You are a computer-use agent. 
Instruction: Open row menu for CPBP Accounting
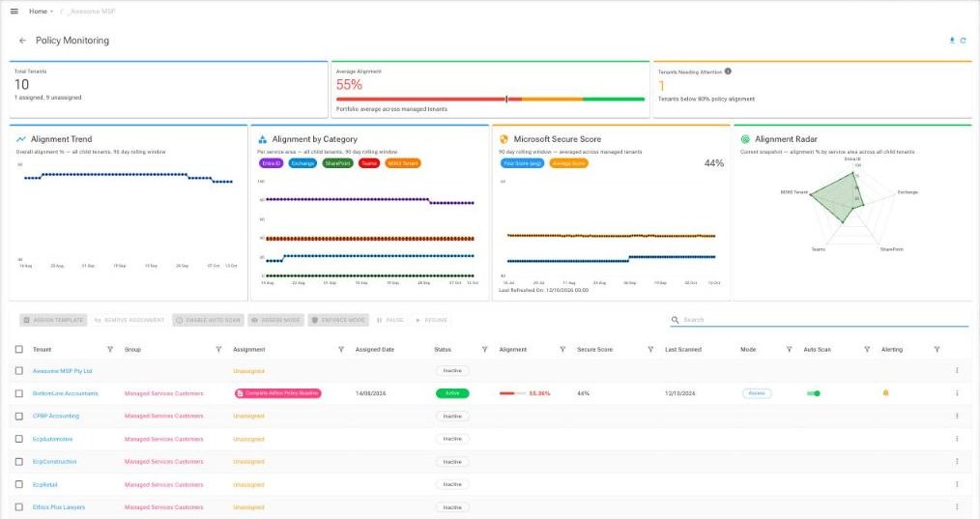pyautogui.click(x=957, y=416)
